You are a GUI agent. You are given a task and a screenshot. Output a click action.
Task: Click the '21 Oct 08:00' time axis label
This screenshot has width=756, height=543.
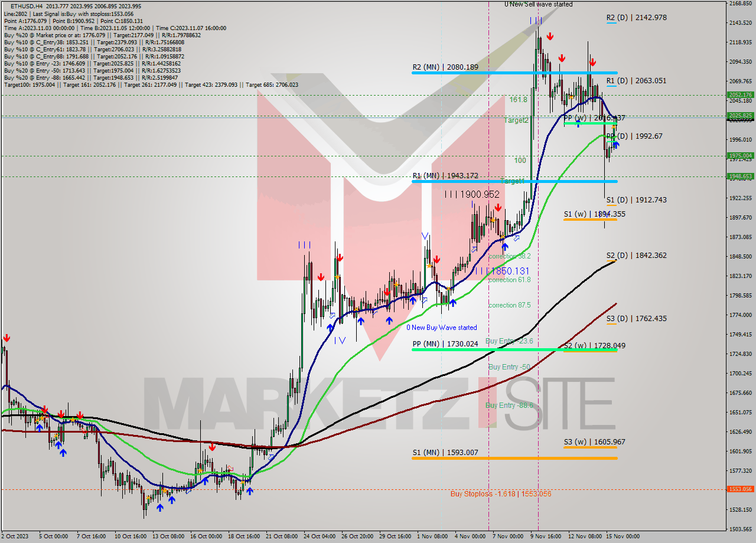point(282,537)
